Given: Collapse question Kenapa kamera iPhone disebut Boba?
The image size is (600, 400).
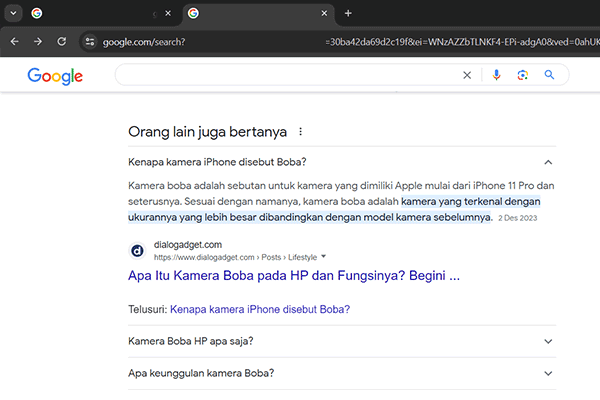Looking at the screenshot, I should coord(342,162).
